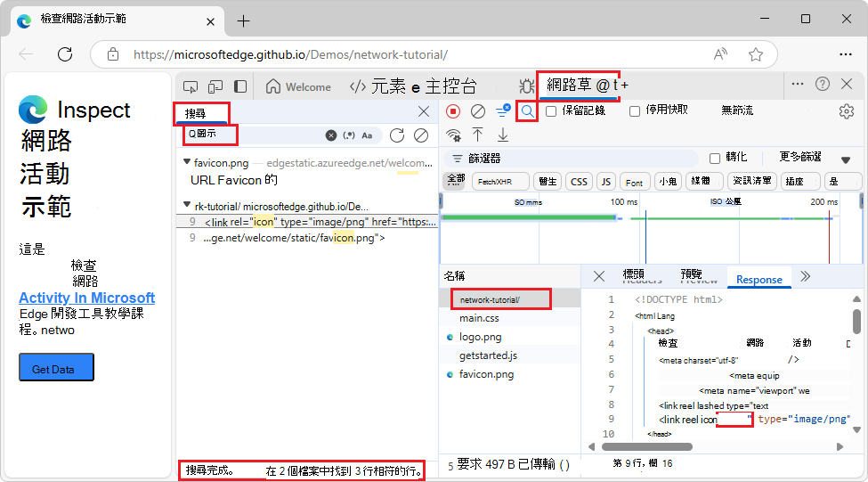Switch to Response tab

click(759, 279)
